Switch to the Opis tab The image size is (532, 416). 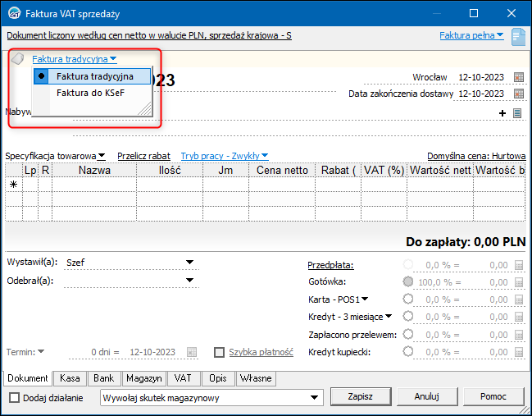tap(218, 378)
